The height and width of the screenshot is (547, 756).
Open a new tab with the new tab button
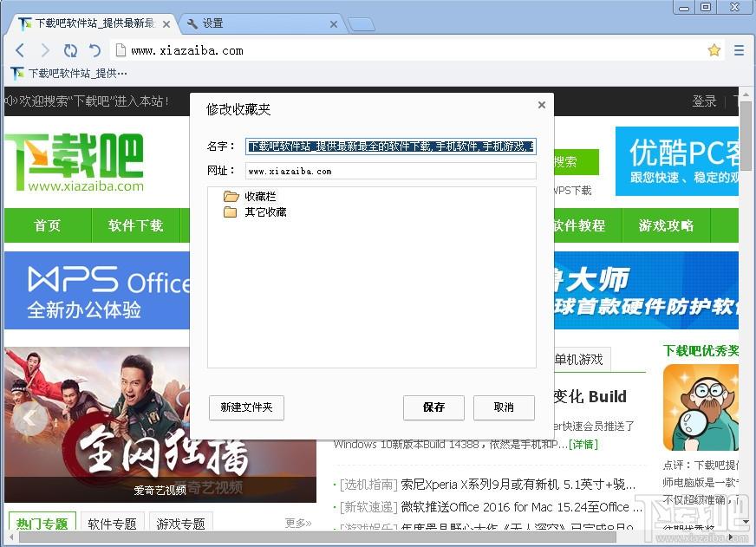coord(362,24)
